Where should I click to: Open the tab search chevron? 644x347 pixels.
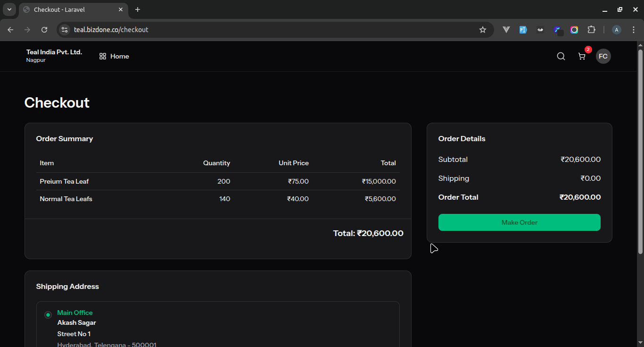point(9,9)
